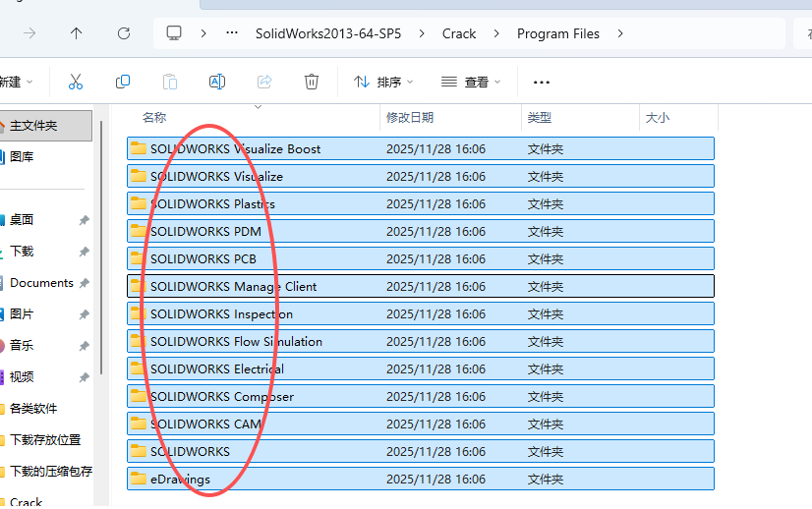Open 下载存放位置 folder in navigation pane
812x509 pixels.
click(45, 440)
